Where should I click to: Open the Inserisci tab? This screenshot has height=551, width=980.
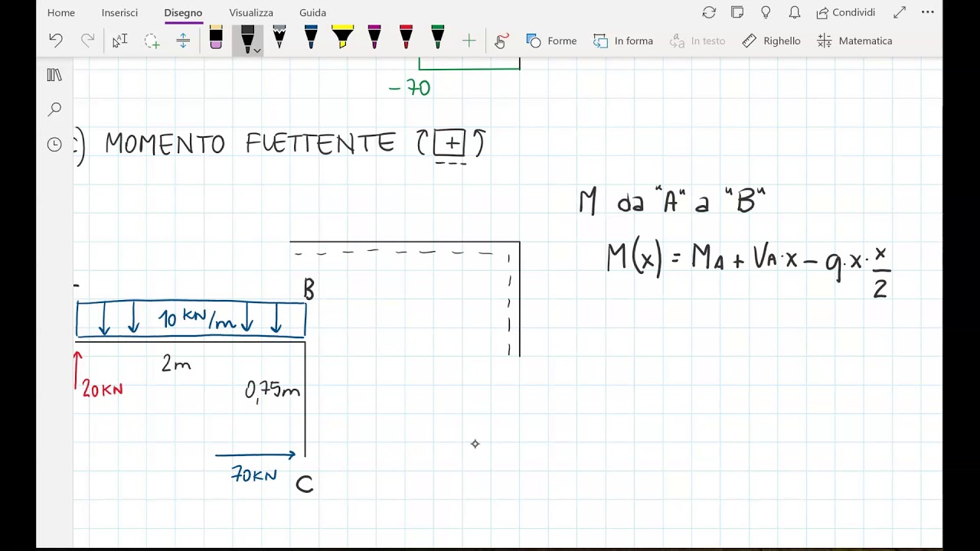119,12
